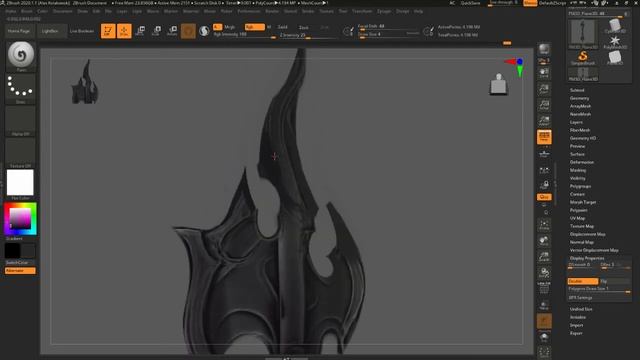
Task: Click the BPR render icon
Action: click(x=544, y=49)
